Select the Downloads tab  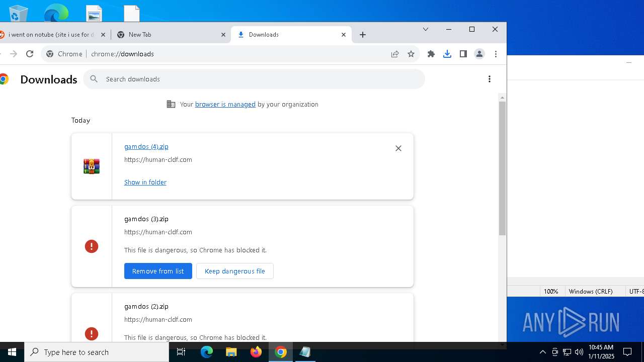(x=291, y=35)
